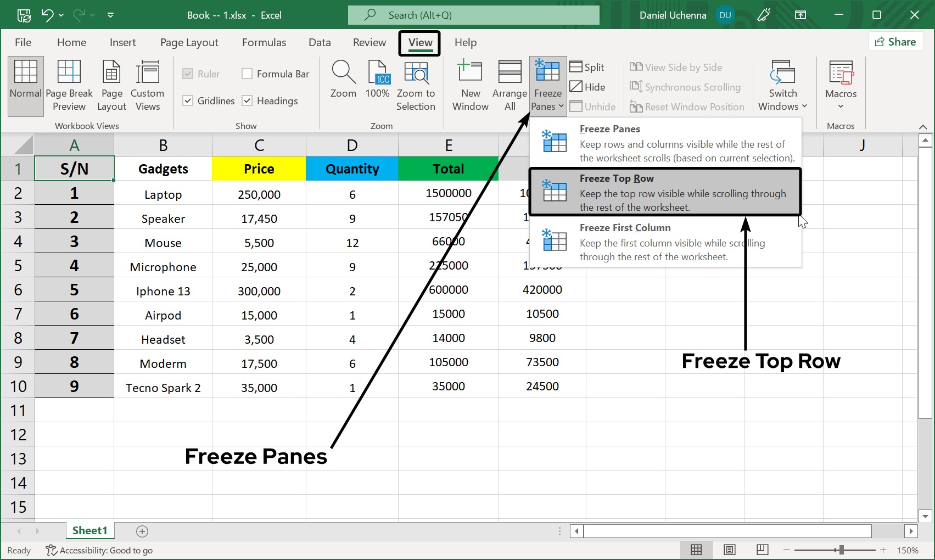Uncheck the Gridlines checkbox
Image resolution: width=935 pixels, height=560 pixels.
pos(188,100)
